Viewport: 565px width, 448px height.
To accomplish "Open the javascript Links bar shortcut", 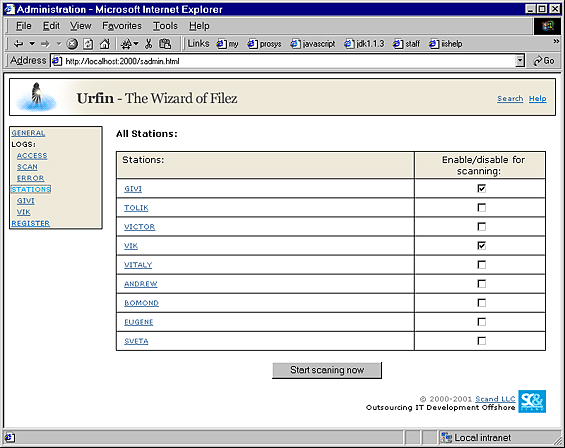I will (313, 44).
